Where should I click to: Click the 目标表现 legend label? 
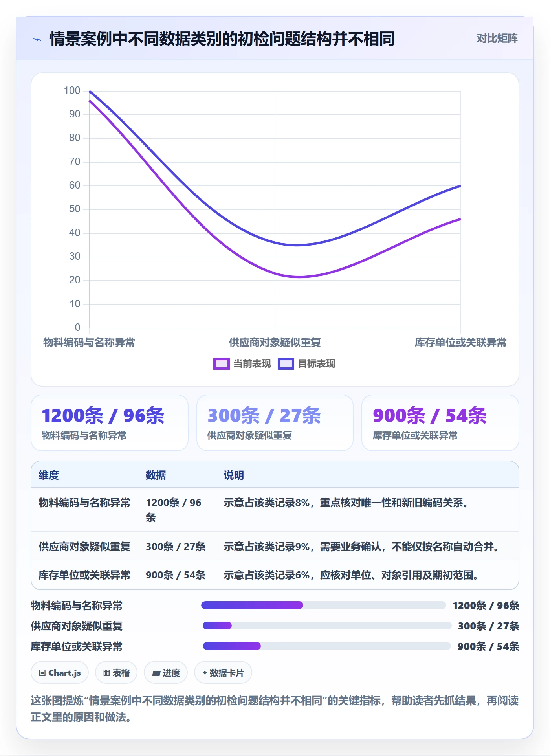pos(317,364)
